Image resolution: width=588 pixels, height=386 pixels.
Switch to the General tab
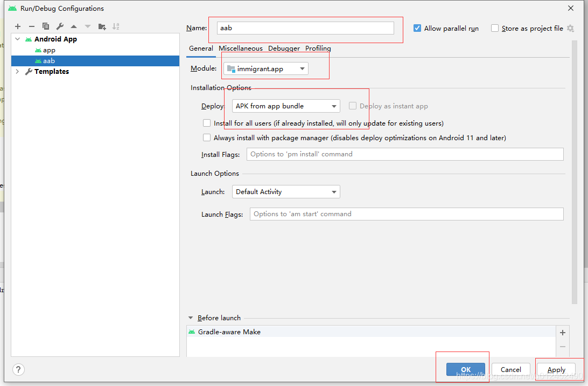pos(201,49)
